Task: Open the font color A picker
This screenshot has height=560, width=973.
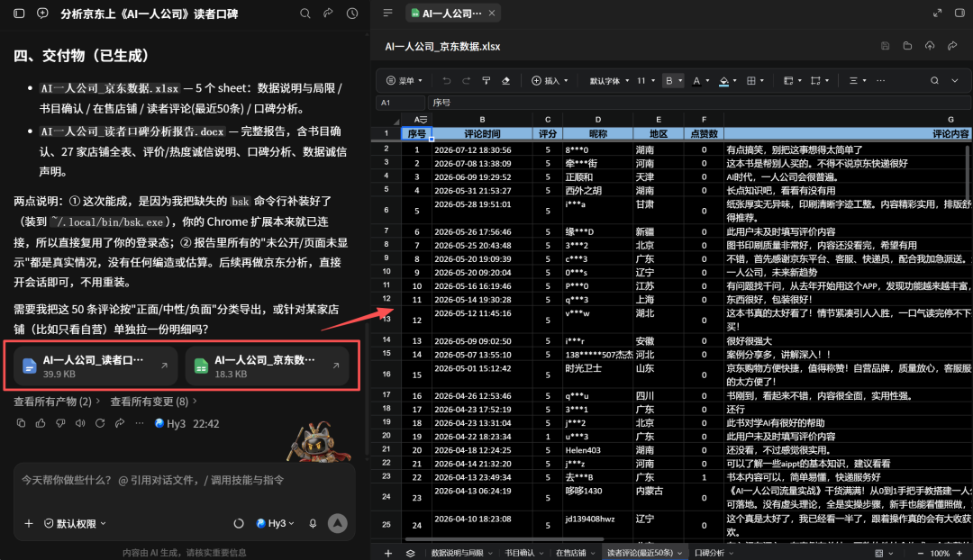Action: [x=701, y=81]
